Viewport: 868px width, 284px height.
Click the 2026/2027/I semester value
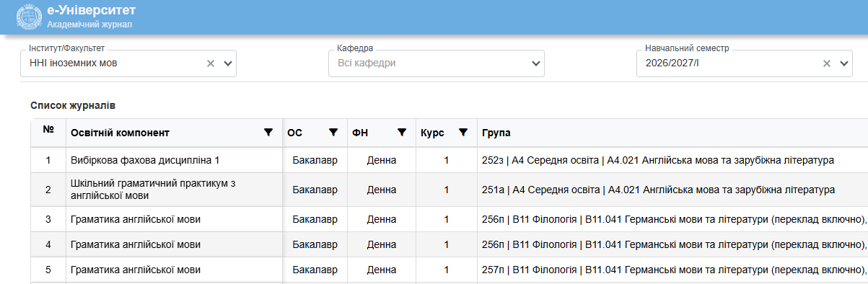point(672,63)
